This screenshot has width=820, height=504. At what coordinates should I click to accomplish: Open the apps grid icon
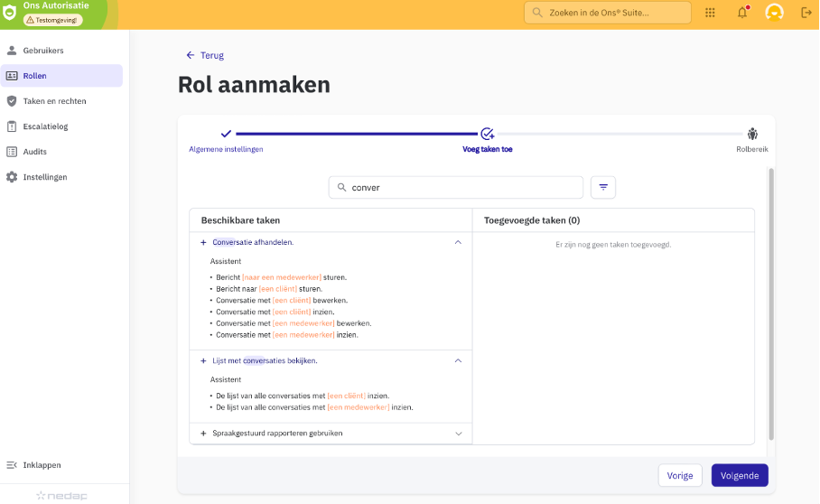(710, 13)
